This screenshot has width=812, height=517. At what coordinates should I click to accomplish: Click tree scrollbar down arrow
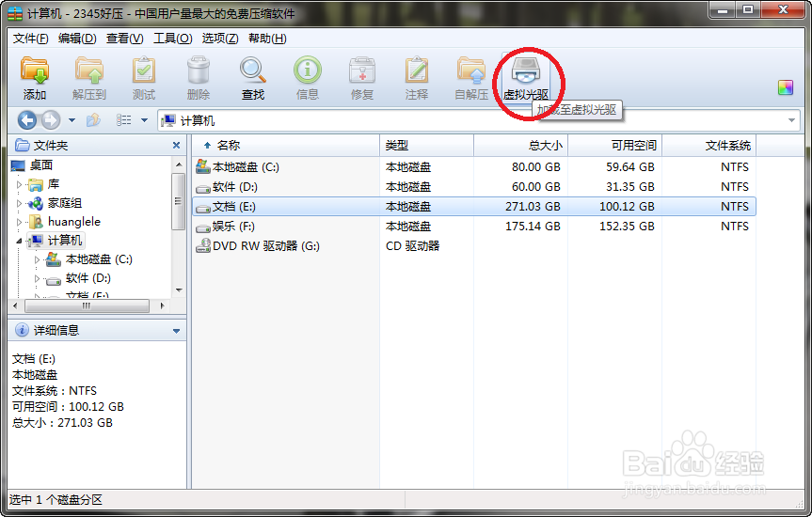179,290
